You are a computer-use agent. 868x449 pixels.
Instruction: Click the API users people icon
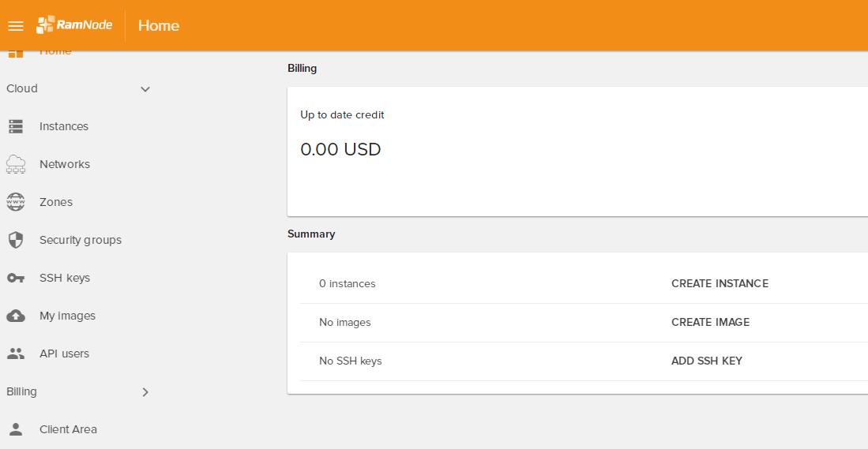click(x=16, y=354)
